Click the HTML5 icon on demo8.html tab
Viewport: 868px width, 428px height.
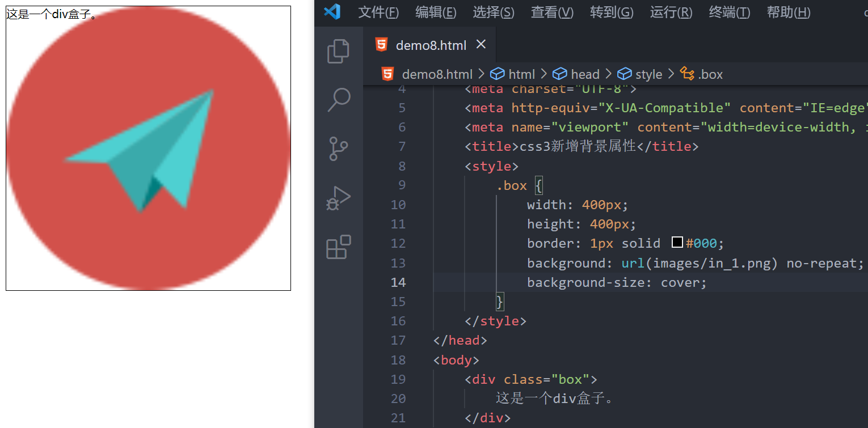tap(382, 45)
